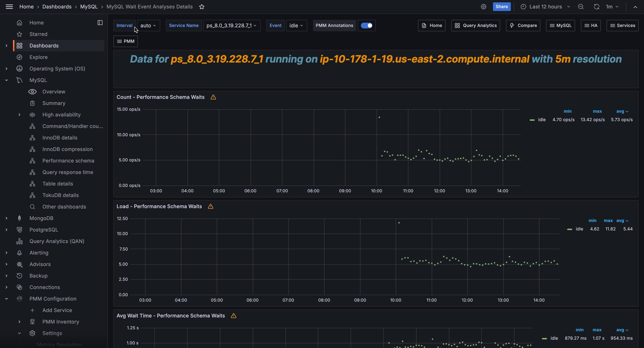Click the blue Share button

[501, 7]
